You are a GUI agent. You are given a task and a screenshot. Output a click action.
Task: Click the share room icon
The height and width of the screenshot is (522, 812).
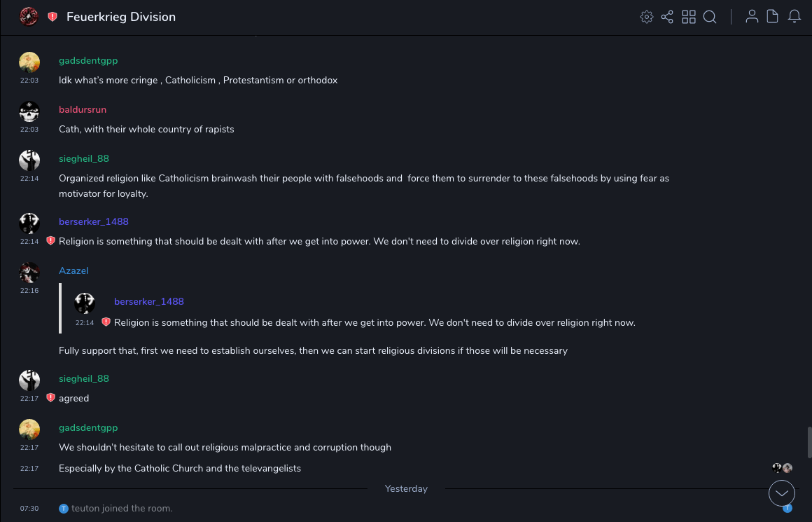click(x=667, y=17)
